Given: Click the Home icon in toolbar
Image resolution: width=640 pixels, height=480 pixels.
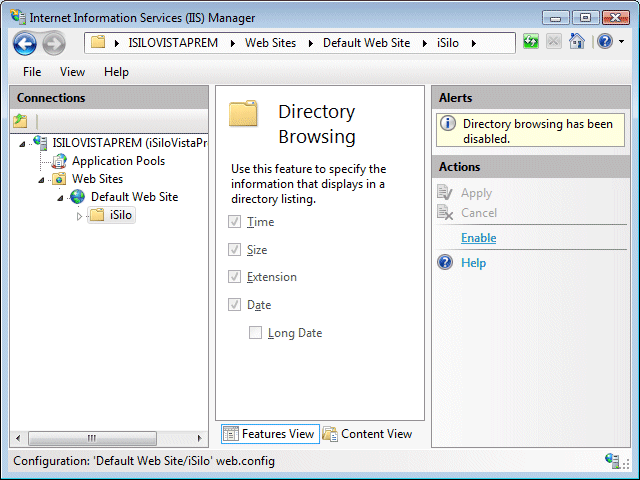Looking at the screenshot, I should pyautogui.click(x=576, y=42).
